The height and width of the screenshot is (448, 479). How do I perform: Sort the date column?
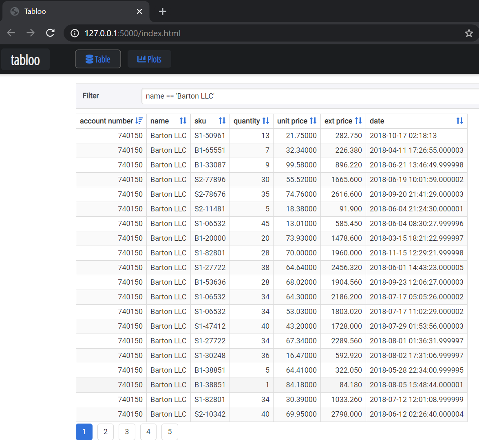(x=459, y=121)
